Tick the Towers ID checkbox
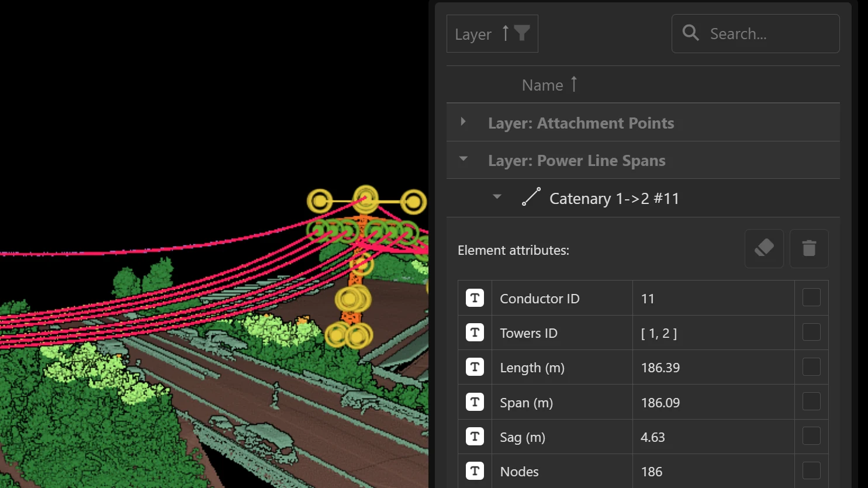 pyautogui.click(x=811, y=332)
